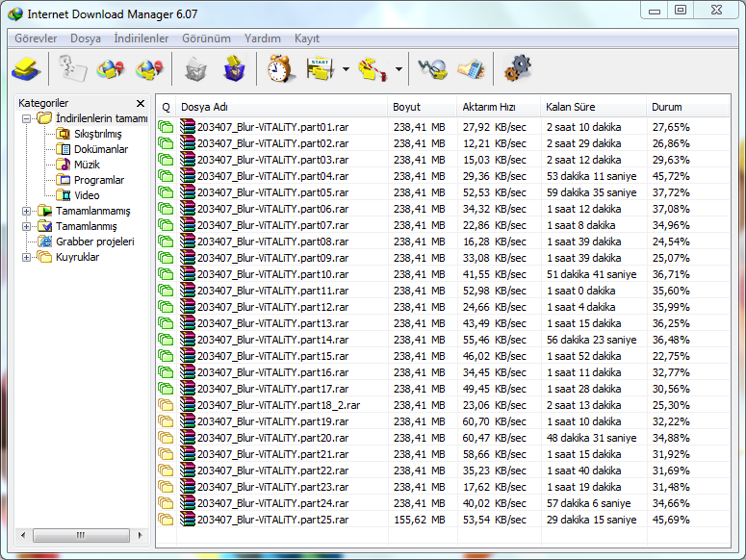Click the 55,46 KB/sec transfer rate cell
The height and width of the screenshot is (560, 746).
tap(495, 340)
